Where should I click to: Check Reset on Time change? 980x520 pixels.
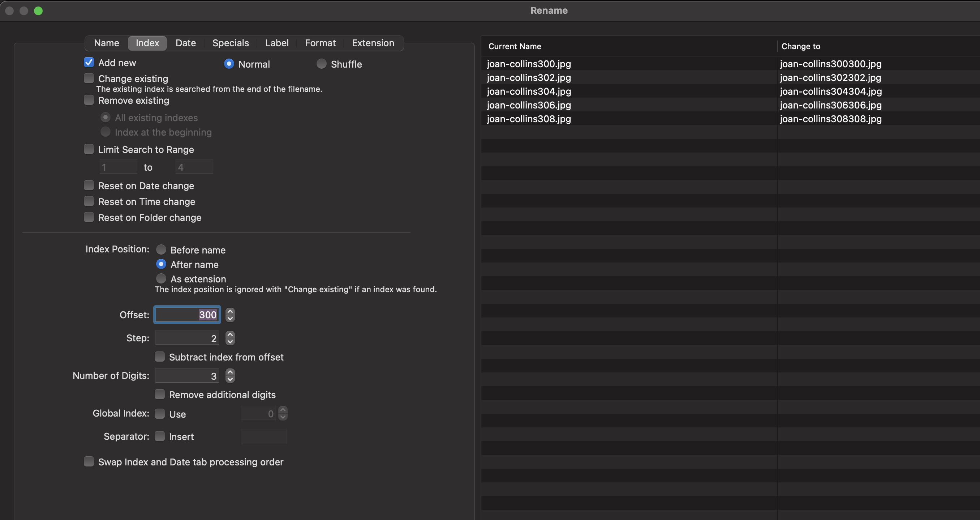89,201
